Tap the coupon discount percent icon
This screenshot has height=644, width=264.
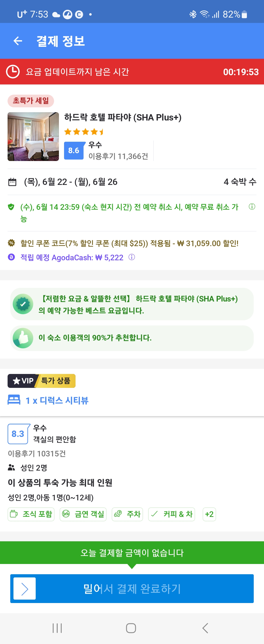click(11, 243)
